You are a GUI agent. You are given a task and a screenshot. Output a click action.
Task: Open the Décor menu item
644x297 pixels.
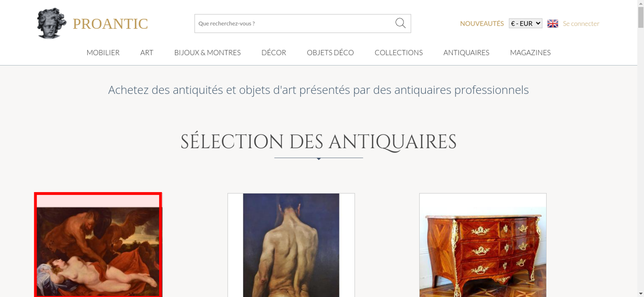(274, 52)
